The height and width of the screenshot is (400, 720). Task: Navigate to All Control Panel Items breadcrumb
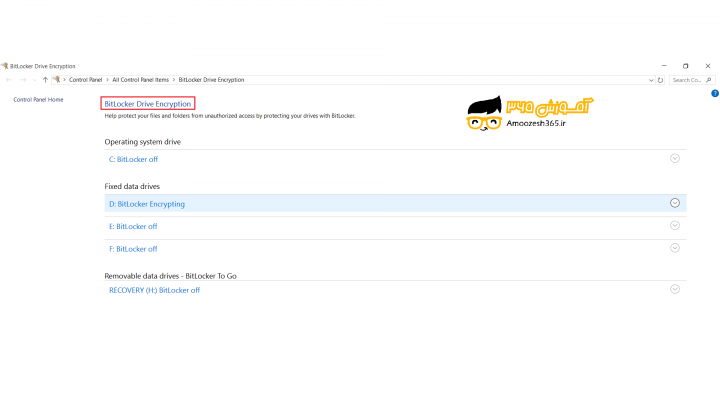click(x=141, y=80)
